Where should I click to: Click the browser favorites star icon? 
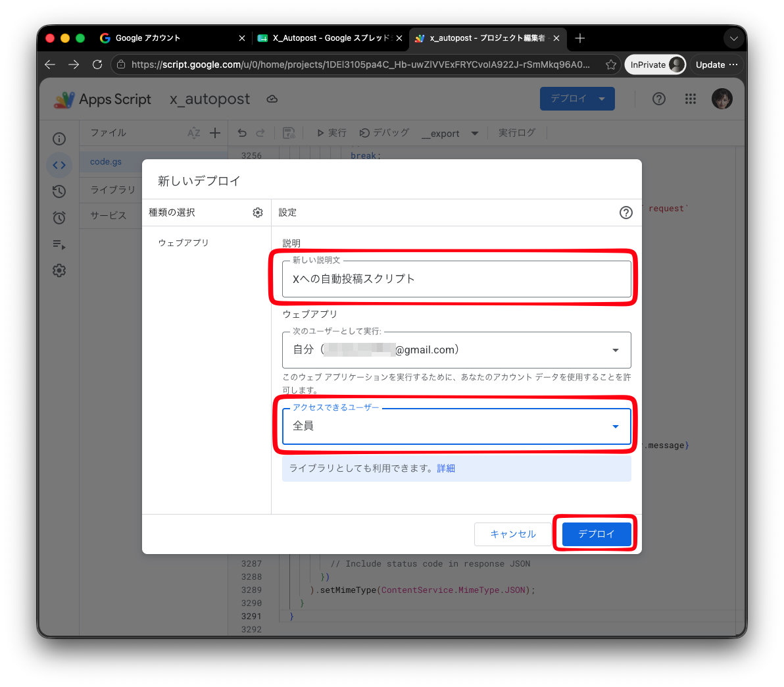pyautogui.click(x=610, y=64)
